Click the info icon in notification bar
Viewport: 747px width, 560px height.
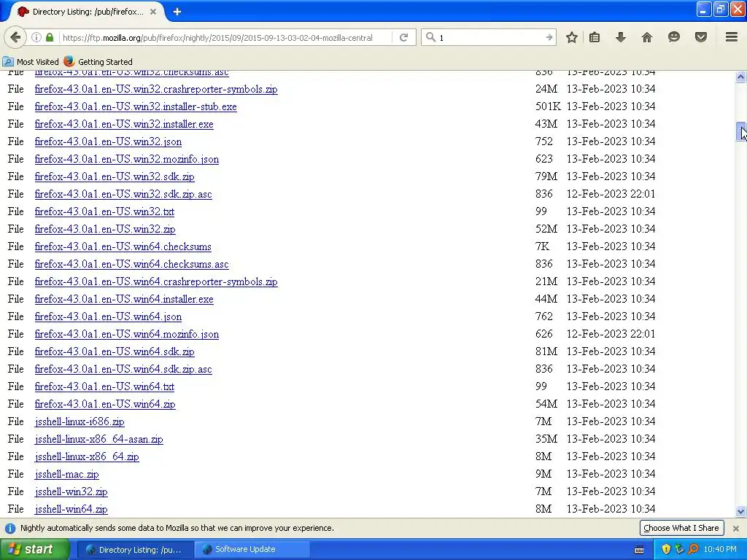coord(10,528)
